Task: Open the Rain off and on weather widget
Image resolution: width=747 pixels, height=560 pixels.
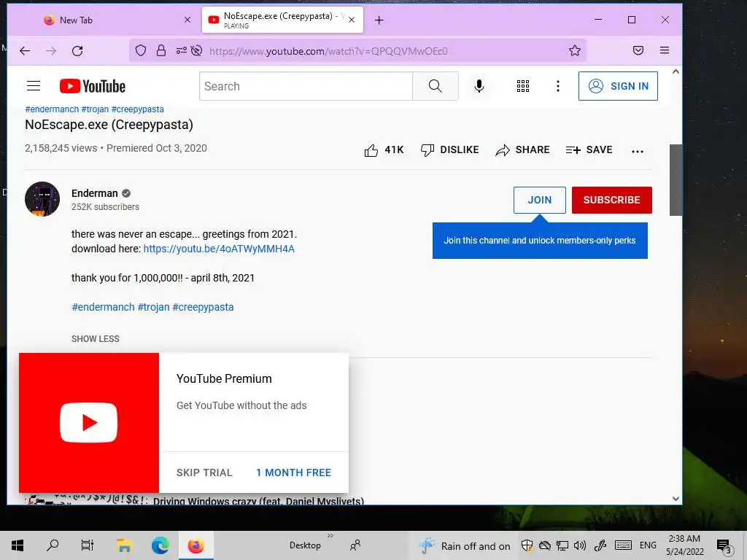Action: (x=465, y=546)
